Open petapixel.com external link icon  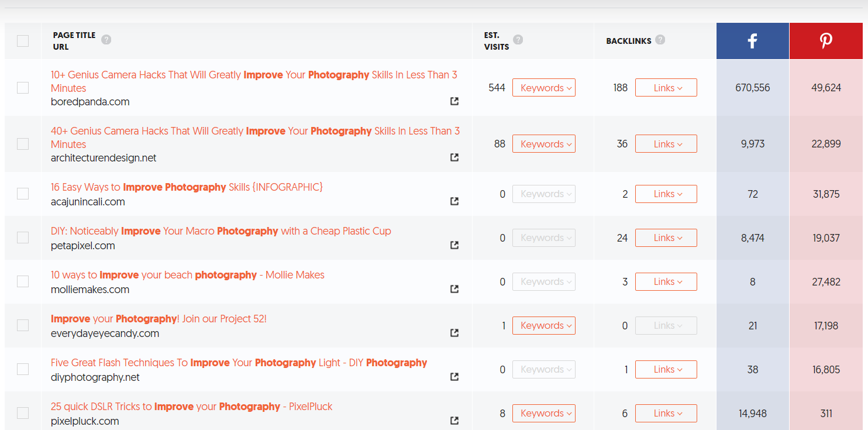454,245
